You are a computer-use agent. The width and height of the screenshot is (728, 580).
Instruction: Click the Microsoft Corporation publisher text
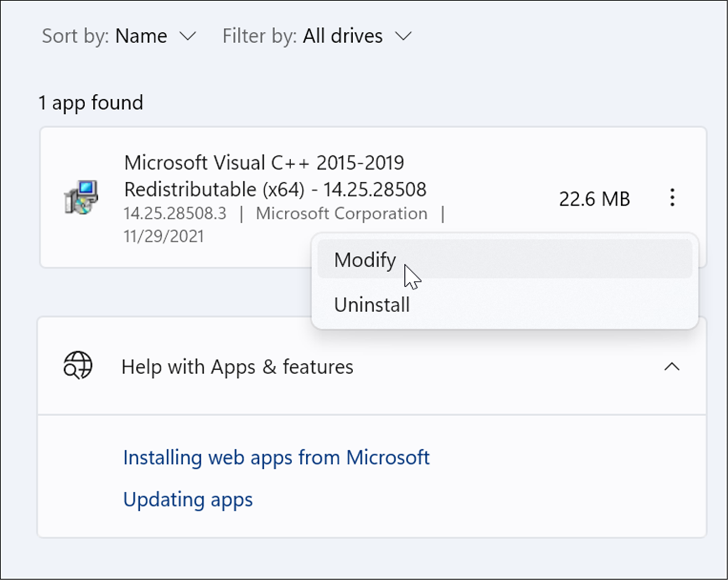point(342,213)
